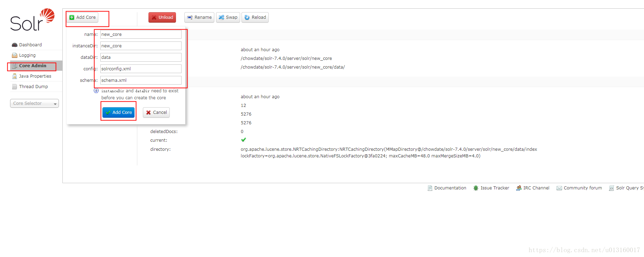Click the Core Admin grid icon
Image resolution: width=644 pixels, height=257 pixels.
(15, 66)
